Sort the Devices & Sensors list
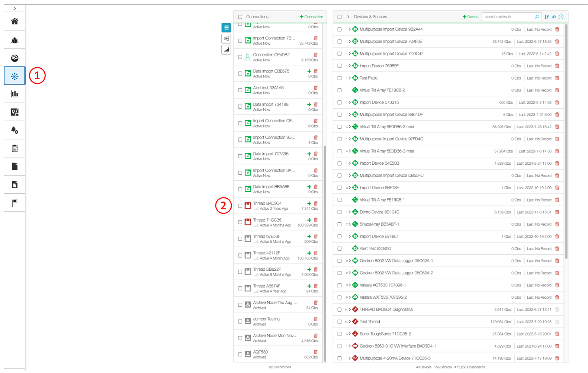The width and height of the screenshot is (588, 373). tap(547, 17)
